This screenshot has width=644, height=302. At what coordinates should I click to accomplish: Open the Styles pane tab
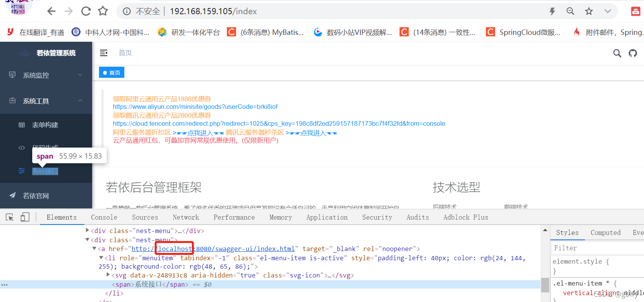pos(567,233)
